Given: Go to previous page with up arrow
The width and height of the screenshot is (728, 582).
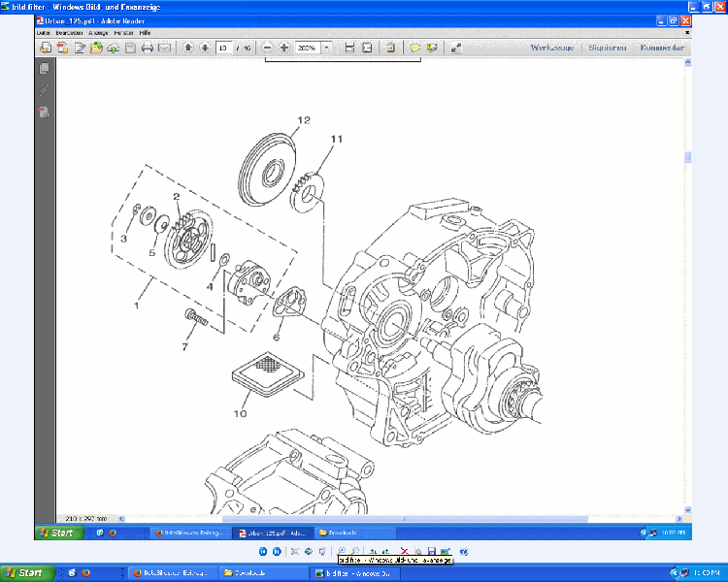Looking at the screenshot, I should point(188,48).
